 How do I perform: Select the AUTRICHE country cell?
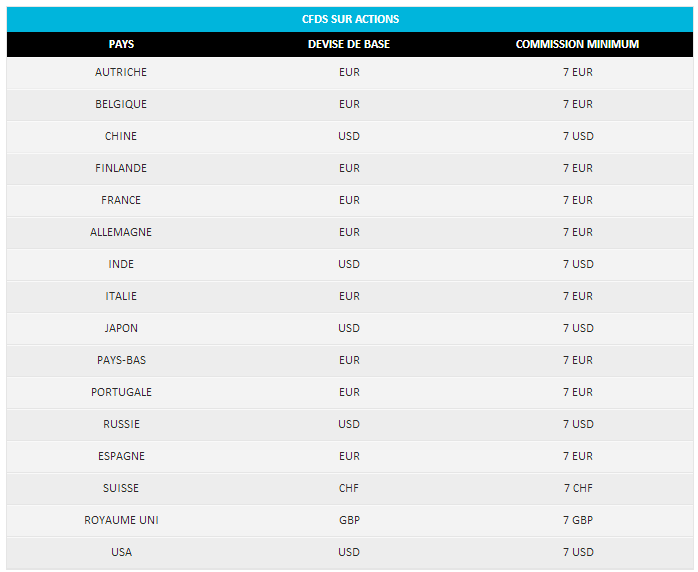click(x=121, y=72)
